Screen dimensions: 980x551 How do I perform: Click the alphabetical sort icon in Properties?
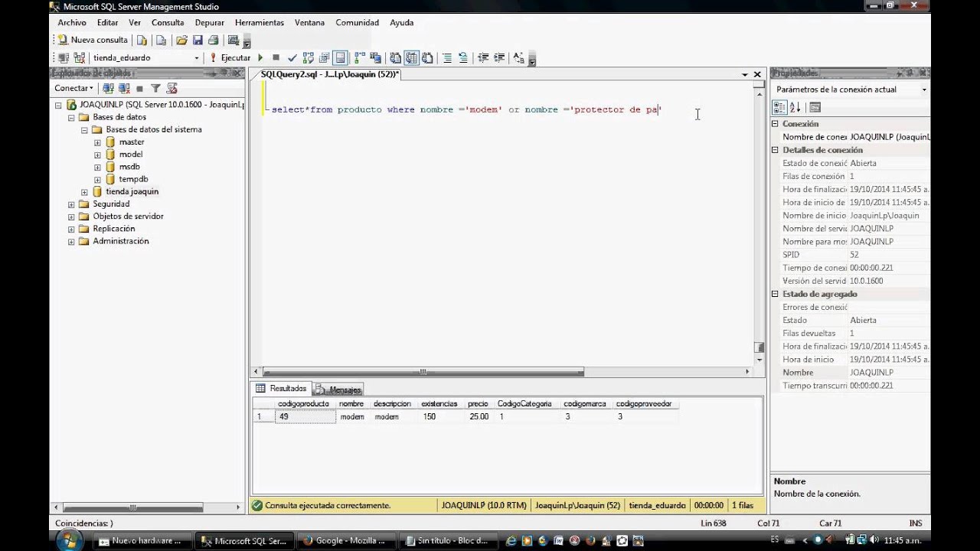point(795,107)
